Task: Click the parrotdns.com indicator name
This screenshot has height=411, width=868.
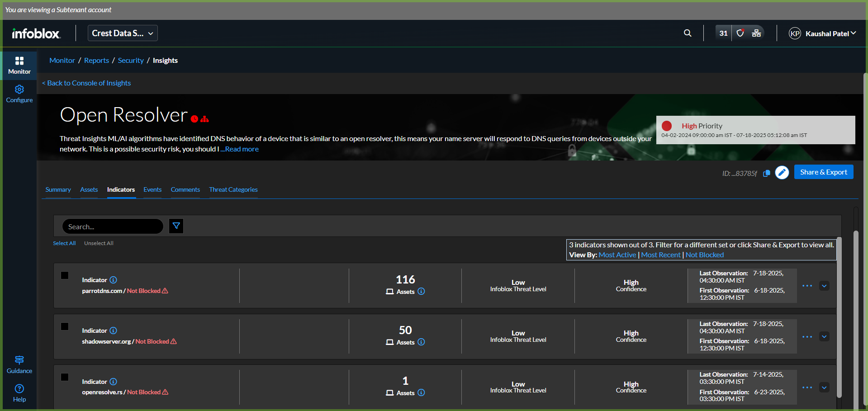Action: coord(102,291)
